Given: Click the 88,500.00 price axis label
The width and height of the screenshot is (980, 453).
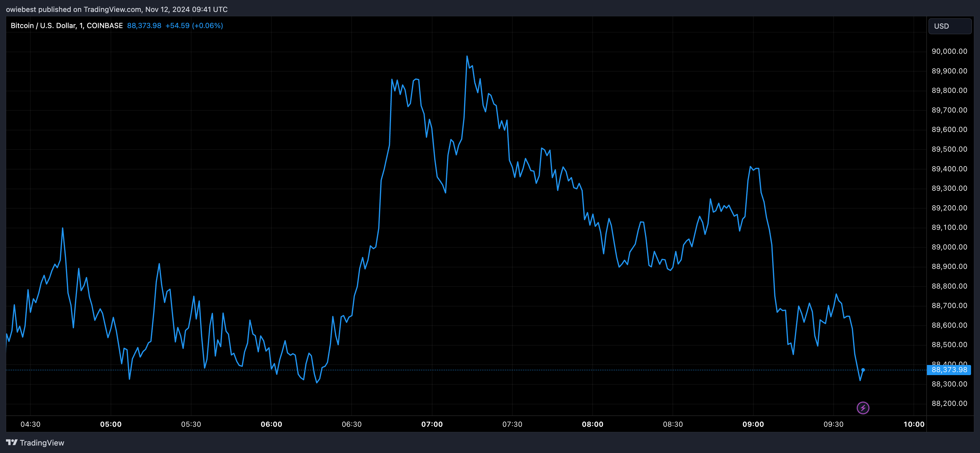Looking at the screenshot, I should tap(949, 344).
